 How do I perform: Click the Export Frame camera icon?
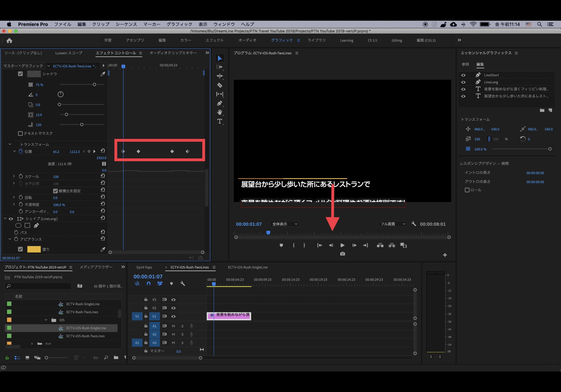[x=342, y=254]
